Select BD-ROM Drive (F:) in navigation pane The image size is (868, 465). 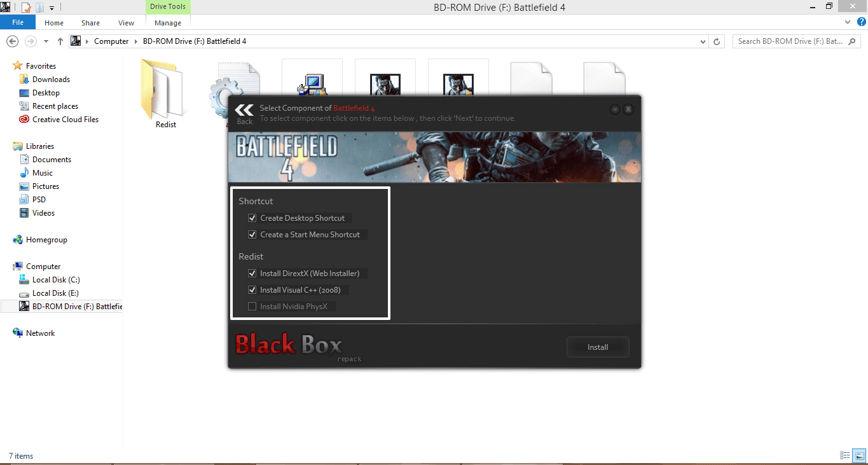point(62,307)
